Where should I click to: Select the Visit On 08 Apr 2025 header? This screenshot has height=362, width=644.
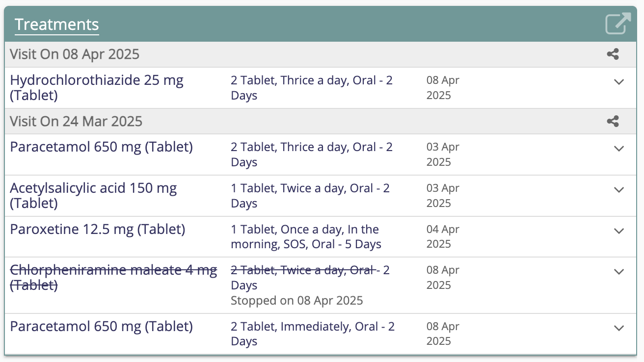[x=75, y=54]
